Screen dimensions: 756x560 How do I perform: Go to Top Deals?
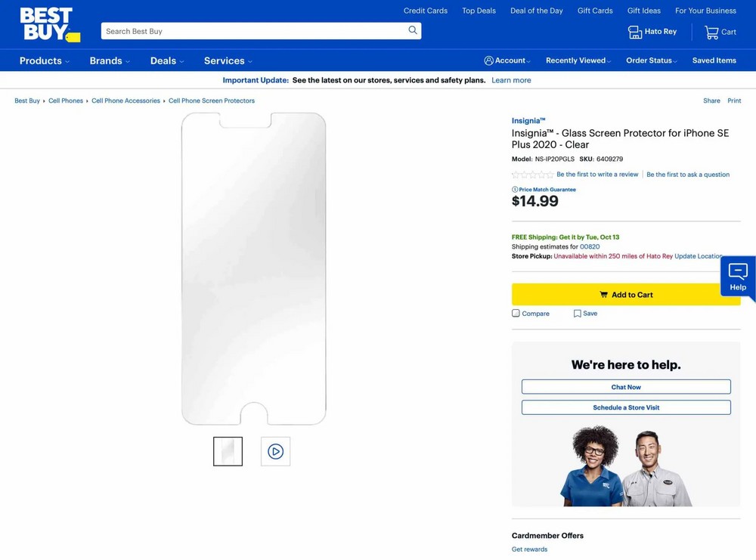(479, 11)
